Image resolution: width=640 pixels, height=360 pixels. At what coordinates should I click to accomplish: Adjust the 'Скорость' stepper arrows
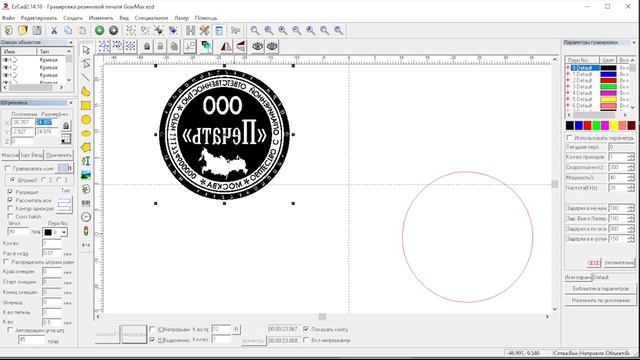pos(631,167)
